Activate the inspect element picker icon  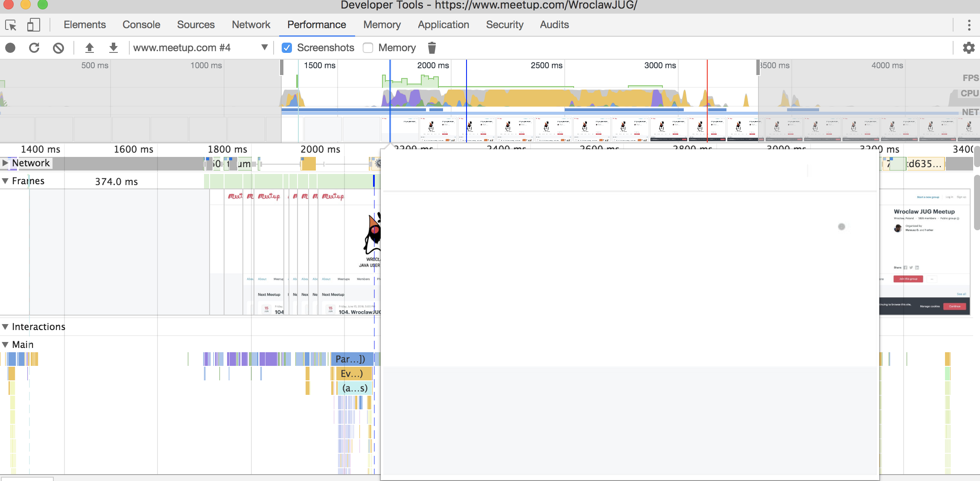tap(11, 25)
